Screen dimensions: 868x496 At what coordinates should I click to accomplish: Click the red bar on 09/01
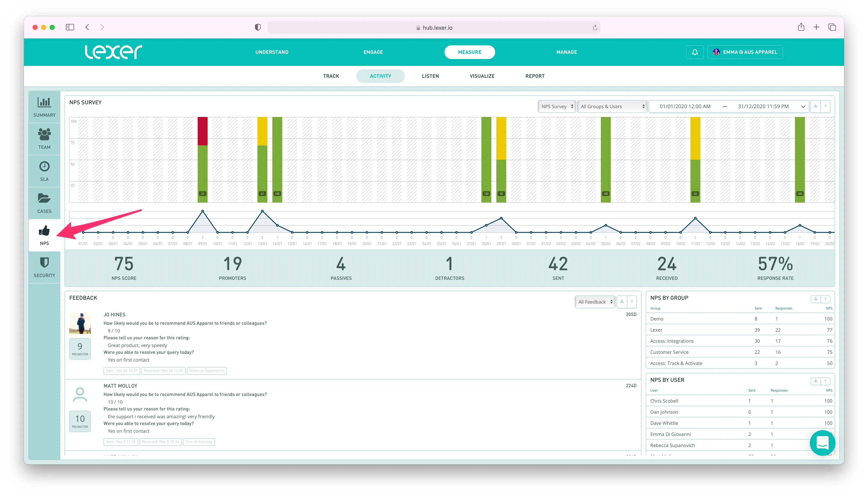202,131
